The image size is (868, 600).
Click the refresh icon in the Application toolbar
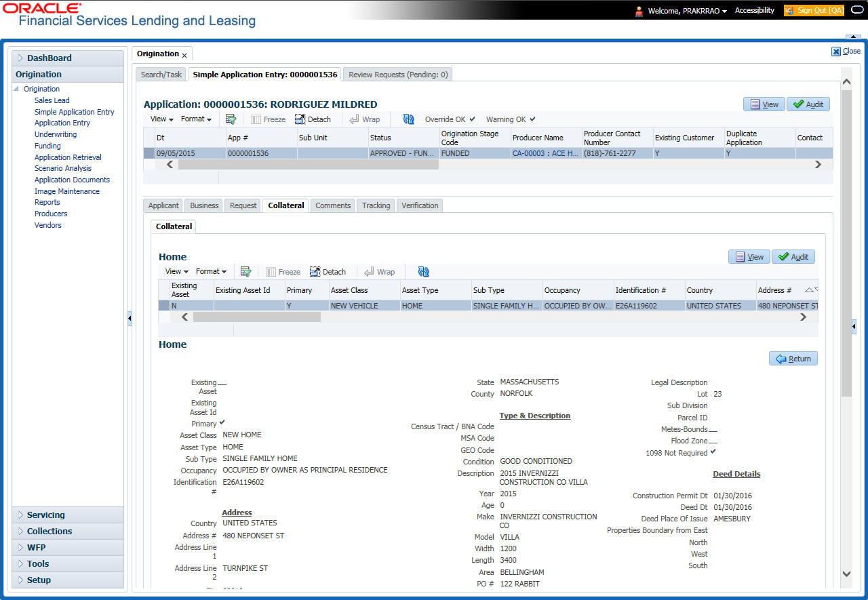(408, 119)
